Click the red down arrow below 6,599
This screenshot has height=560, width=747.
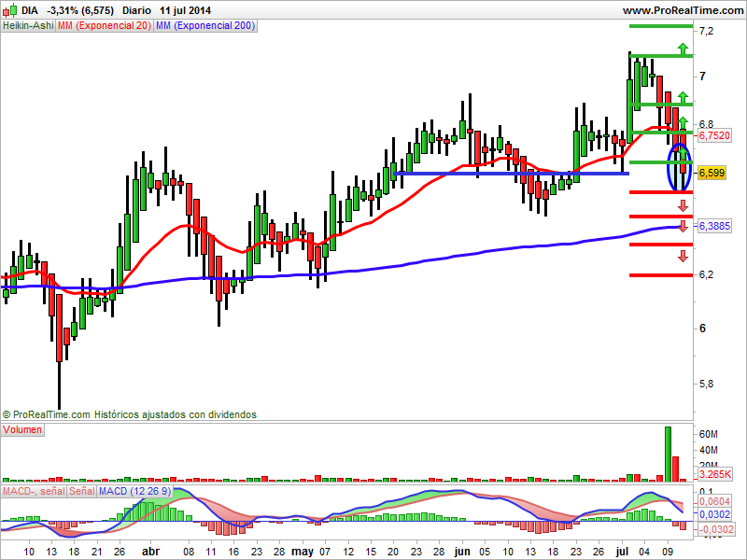coord(684,205)
